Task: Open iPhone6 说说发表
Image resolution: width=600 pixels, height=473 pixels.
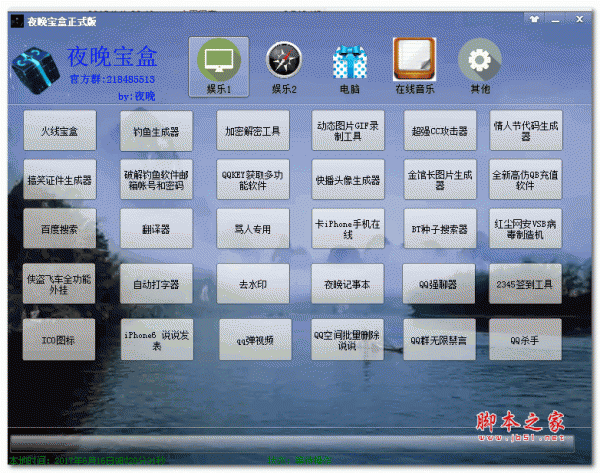Action: (x=157, y=340)
